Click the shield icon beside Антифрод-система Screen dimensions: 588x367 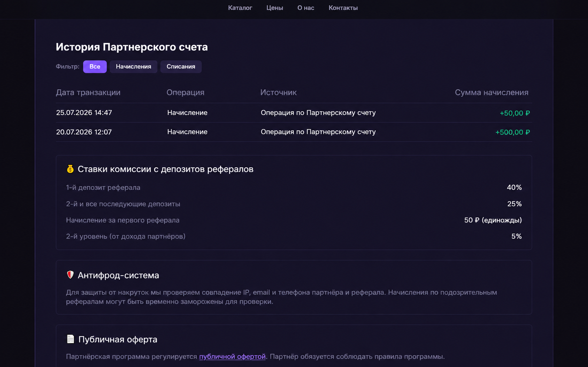[x=70, y=275]
